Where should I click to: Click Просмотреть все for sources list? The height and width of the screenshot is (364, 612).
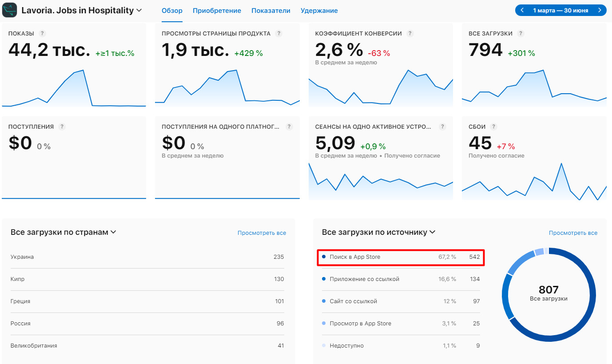coord(573,233)
